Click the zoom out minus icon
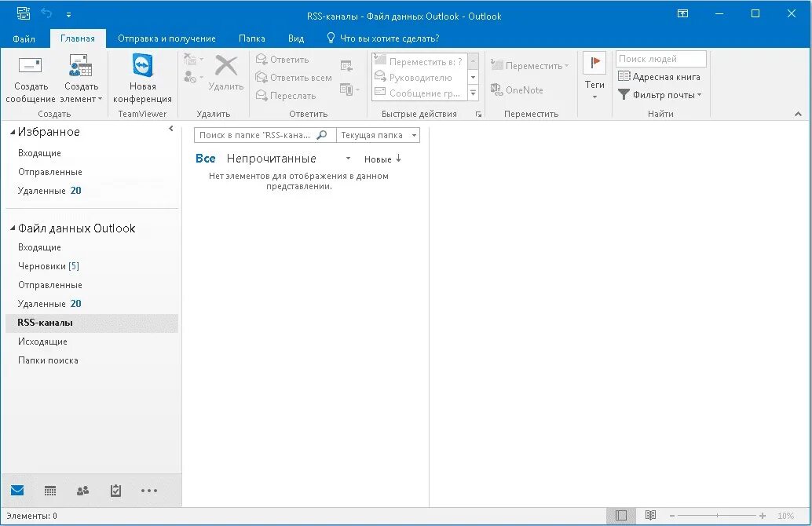 tap(672, 516)
